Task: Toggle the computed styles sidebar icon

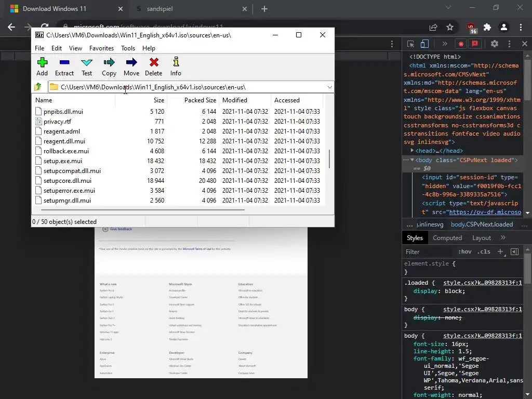Action: coord(515,252)
